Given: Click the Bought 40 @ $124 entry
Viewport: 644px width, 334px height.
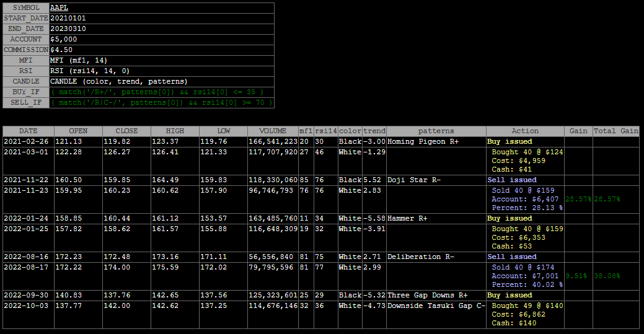Looking at the screenshot, I should pyautogui.click(x=527, y=152).
